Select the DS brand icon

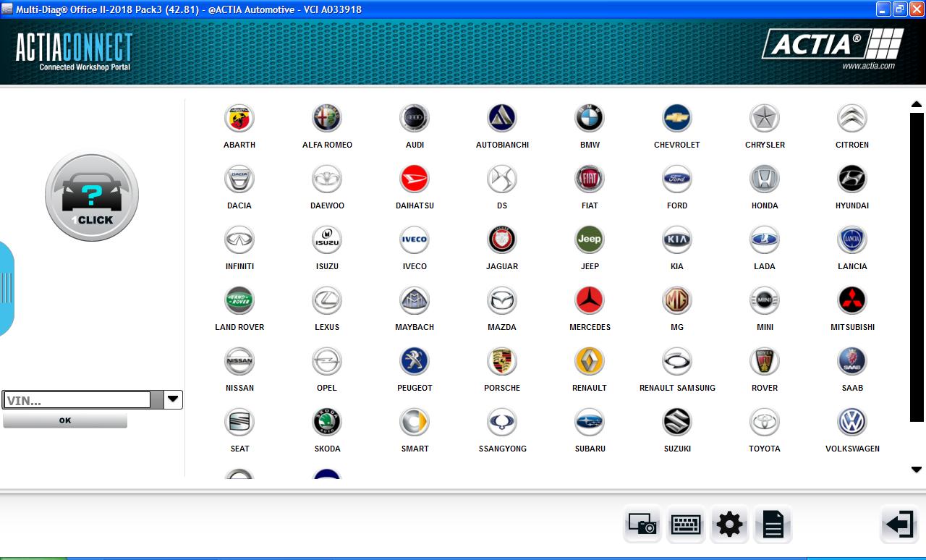[x=502, y=179]
